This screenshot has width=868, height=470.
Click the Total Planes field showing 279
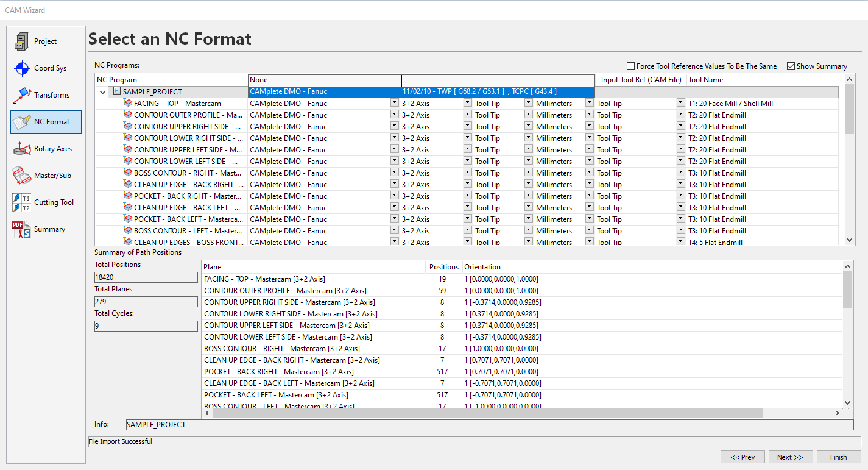[146, 302]
